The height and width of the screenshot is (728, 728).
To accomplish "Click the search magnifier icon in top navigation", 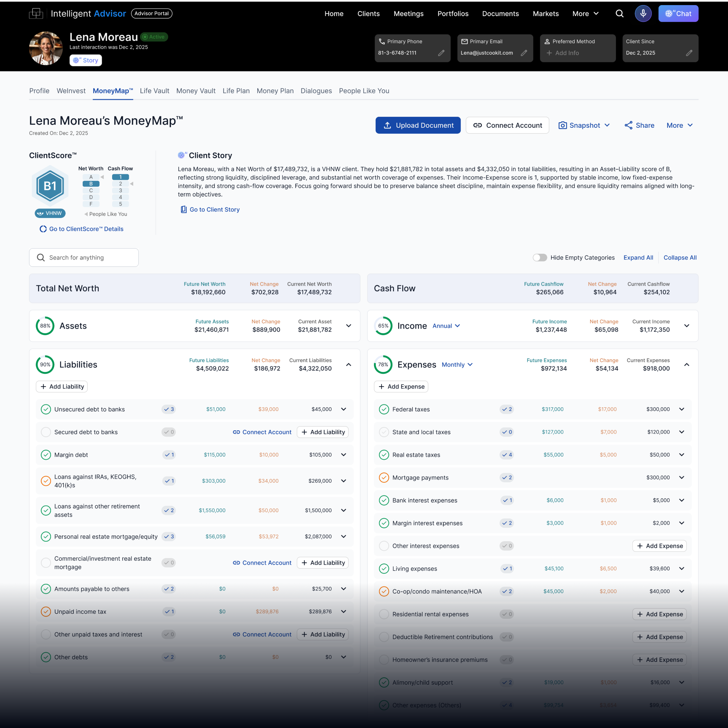I will [619, 13].
